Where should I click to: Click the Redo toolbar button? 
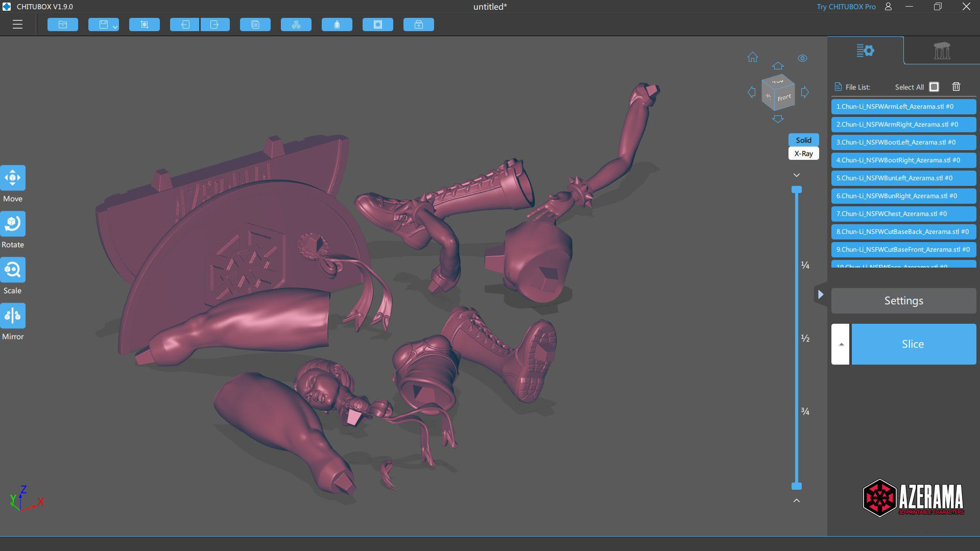215,25
